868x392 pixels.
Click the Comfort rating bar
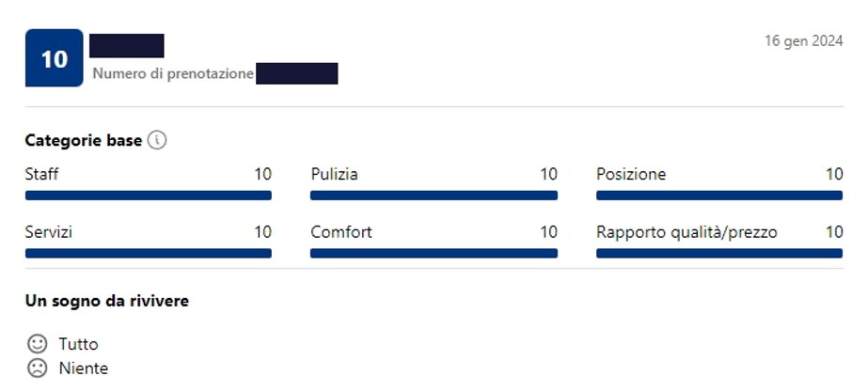(x=434, y=253)
